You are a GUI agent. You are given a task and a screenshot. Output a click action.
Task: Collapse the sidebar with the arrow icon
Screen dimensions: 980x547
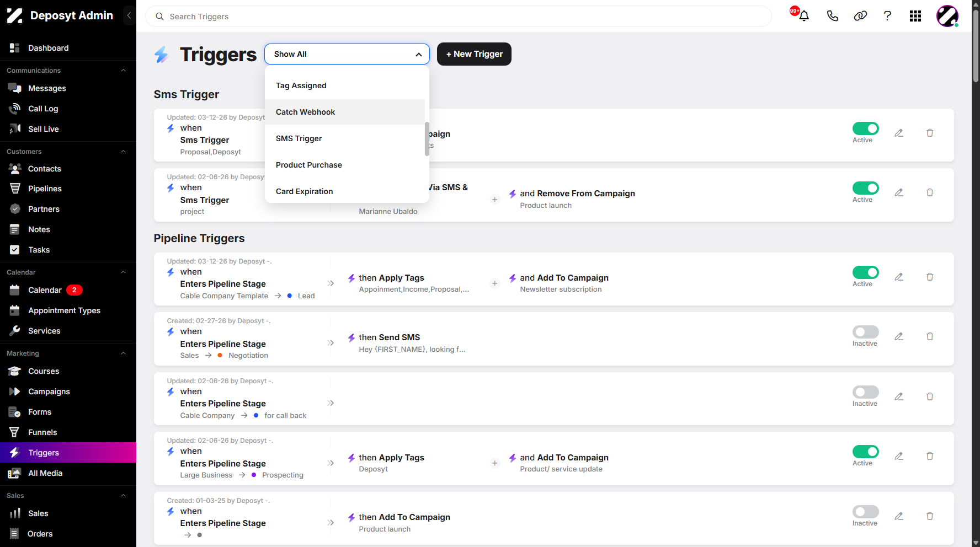click(x=129, y=15)
